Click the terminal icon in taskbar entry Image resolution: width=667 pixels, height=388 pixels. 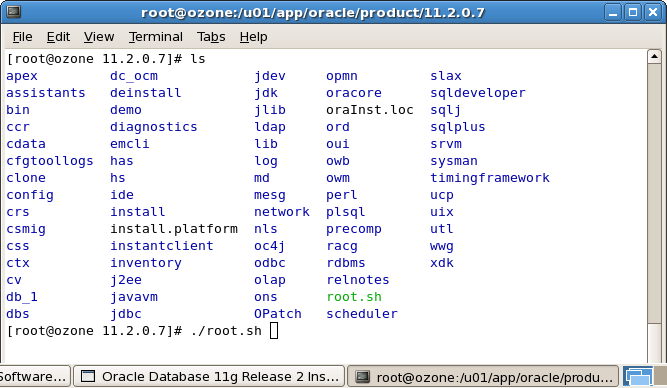click(362, 377)
